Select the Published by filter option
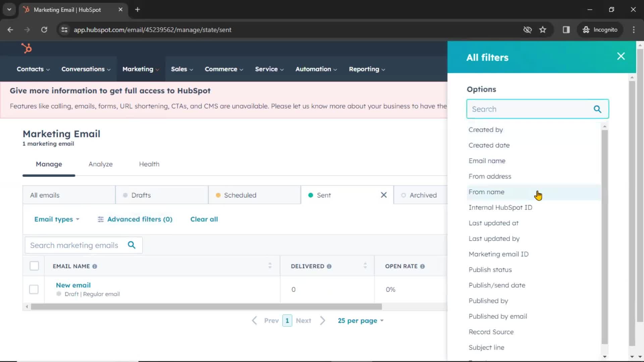 pyautogui.click(x=488, y=301)
